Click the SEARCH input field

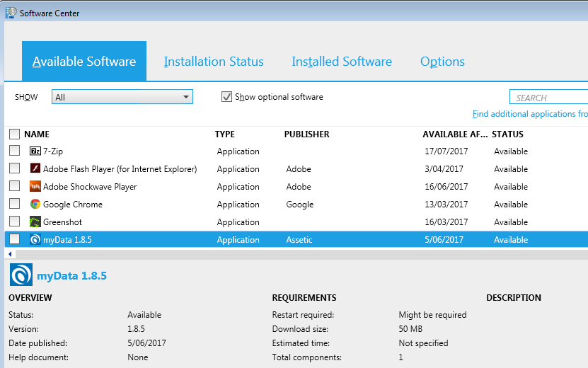[548, 97]
